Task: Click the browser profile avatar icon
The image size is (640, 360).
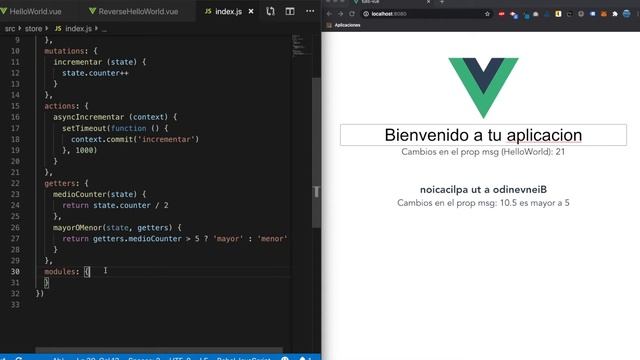Action: click(x=627, y=14)
